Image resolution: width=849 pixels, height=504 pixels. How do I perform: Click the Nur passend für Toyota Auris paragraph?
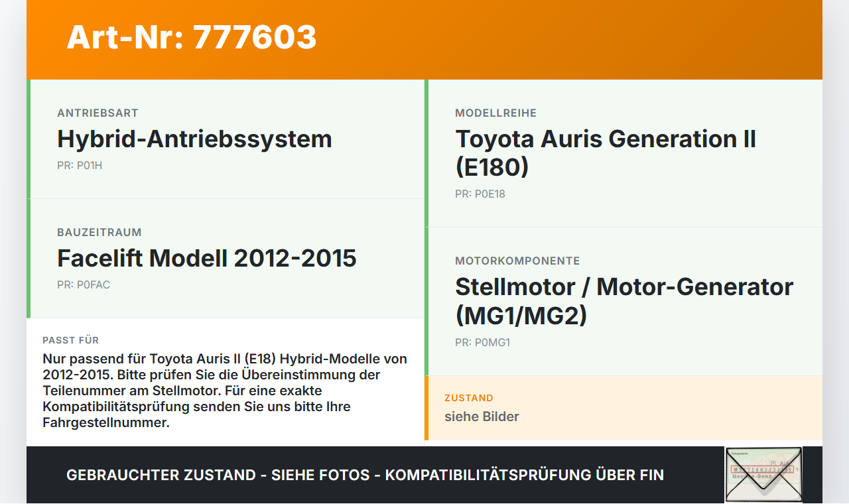(x=225, y=391)
